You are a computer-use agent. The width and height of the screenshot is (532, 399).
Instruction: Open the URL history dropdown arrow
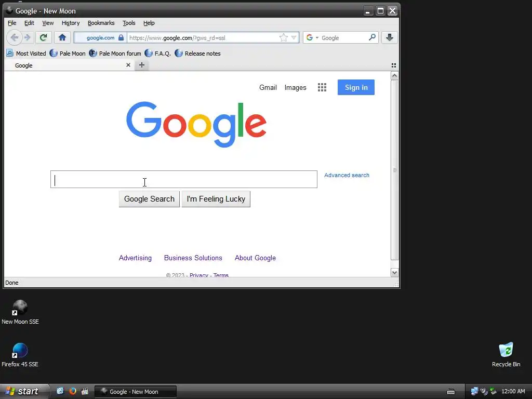(294, 37)
